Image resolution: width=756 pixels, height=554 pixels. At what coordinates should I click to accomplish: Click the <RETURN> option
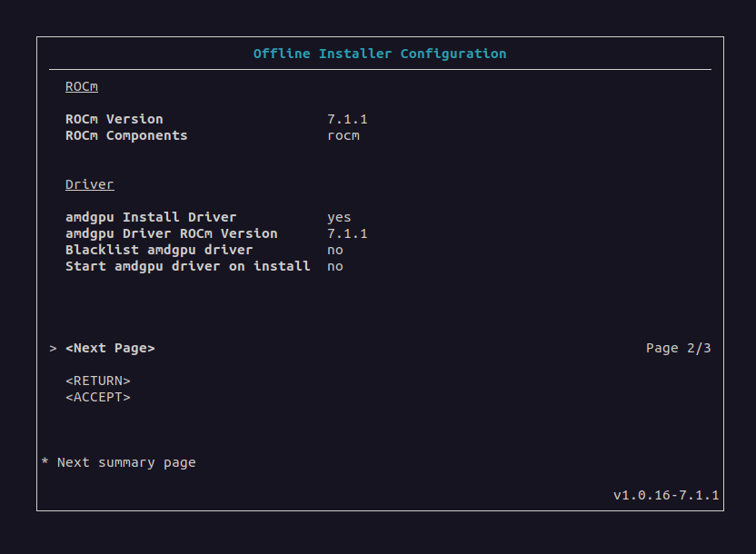click(x=98, y=381)
